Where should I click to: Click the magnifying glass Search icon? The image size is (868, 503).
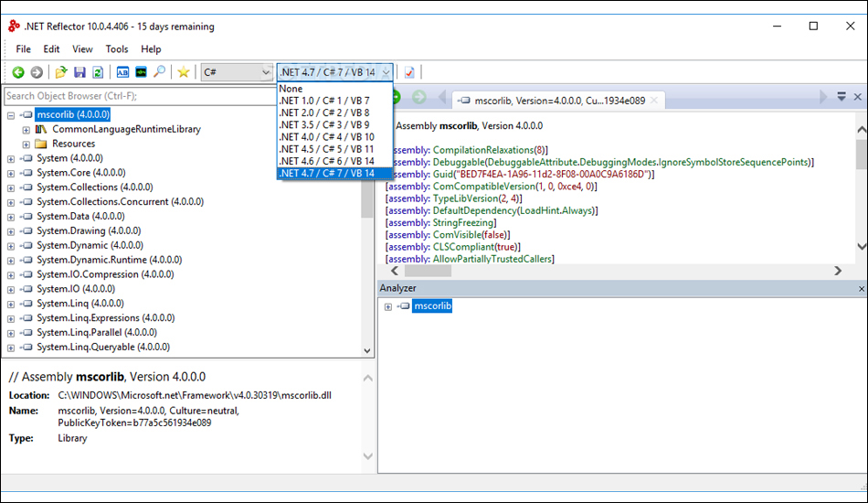(159, 72)
